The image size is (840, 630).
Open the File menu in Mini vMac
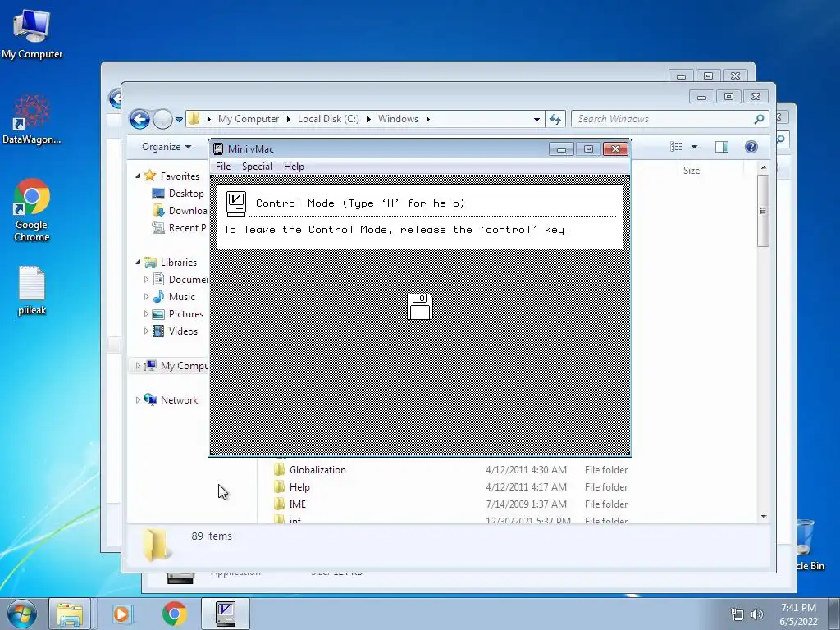(x=223, y=167)
